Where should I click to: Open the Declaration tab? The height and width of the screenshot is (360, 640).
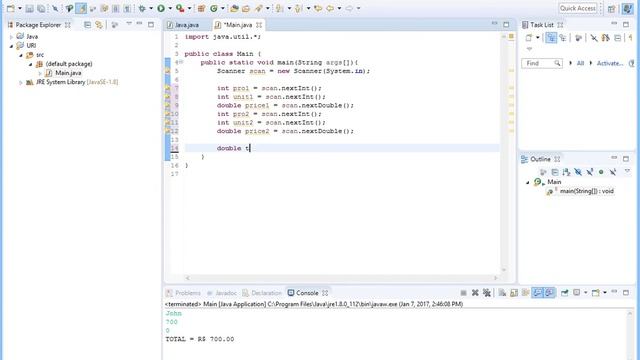click(262, 293)
